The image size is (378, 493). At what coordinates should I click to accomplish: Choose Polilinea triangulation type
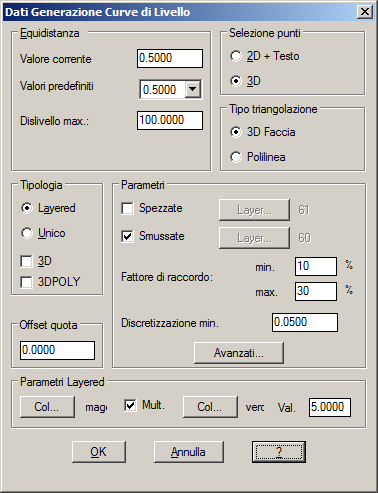236,157
